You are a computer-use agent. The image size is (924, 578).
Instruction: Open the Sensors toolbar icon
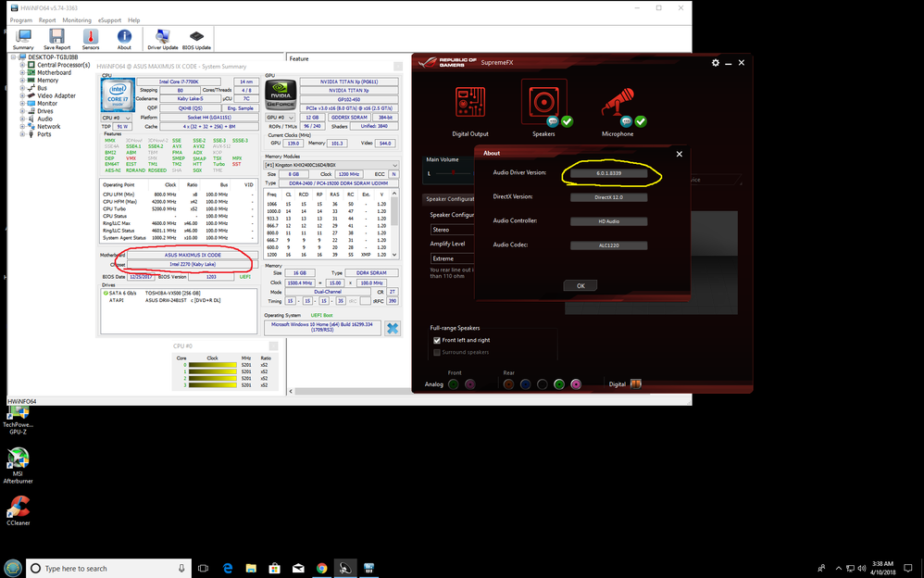[x=91, y=40]
